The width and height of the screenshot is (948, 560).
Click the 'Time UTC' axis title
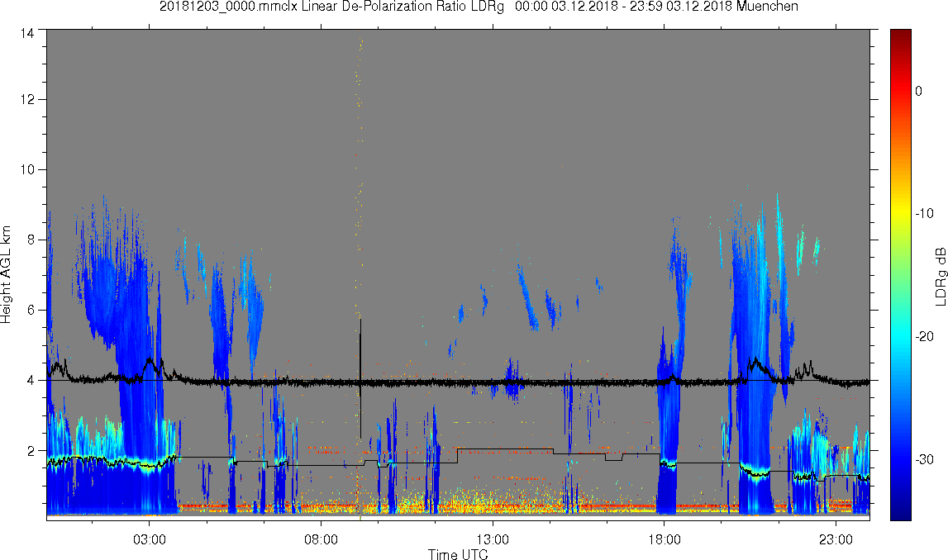click(458, 554)
